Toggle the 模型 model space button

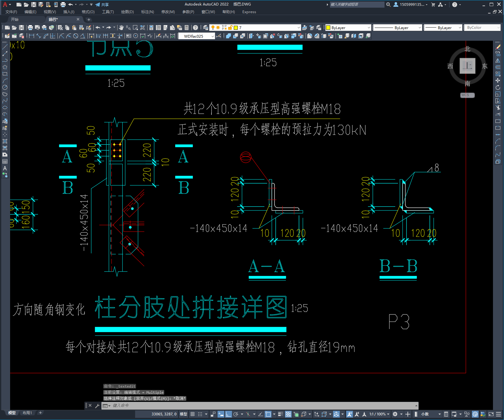[x=184, y=414]
